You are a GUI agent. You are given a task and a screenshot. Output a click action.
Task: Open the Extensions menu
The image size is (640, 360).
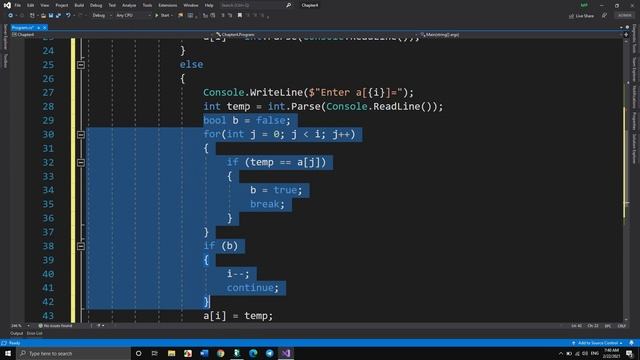168,5
